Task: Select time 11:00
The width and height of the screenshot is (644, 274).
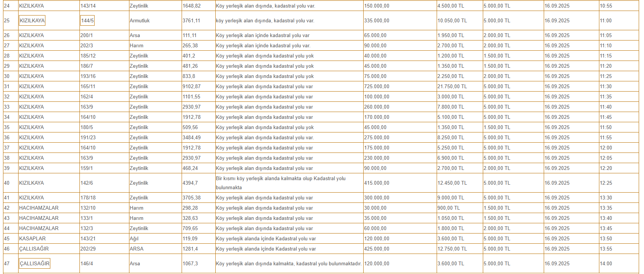Action: pos(606,20)
